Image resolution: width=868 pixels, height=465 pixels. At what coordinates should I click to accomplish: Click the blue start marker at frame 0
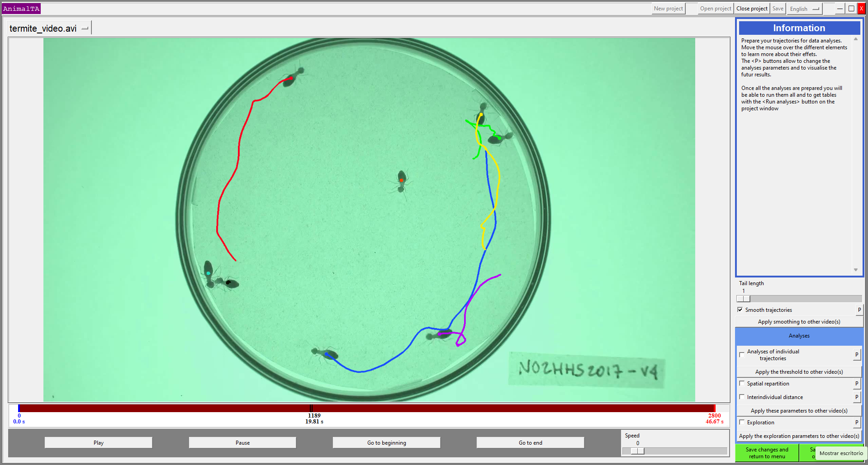pos(19,409)
